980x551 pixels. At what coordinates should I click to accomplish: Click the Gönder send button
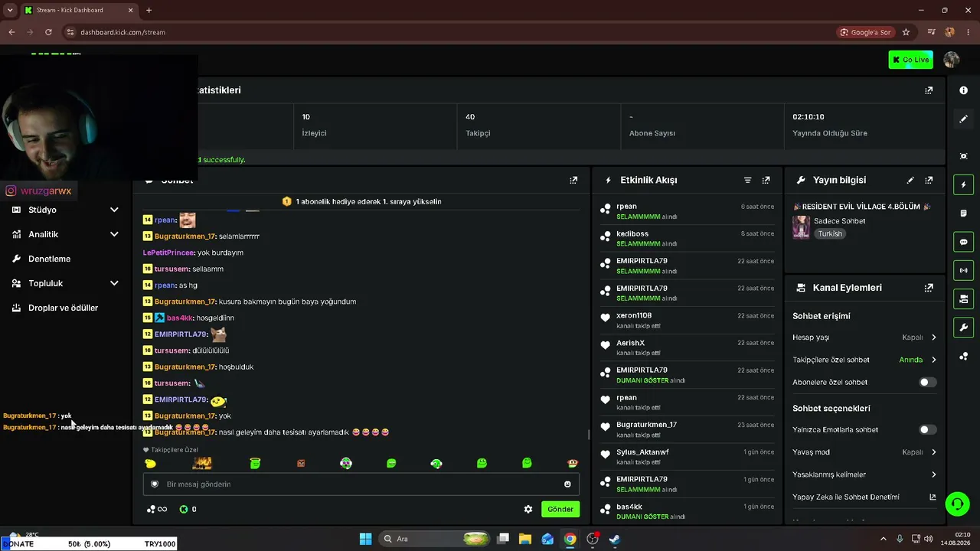[x=560, y=509]
